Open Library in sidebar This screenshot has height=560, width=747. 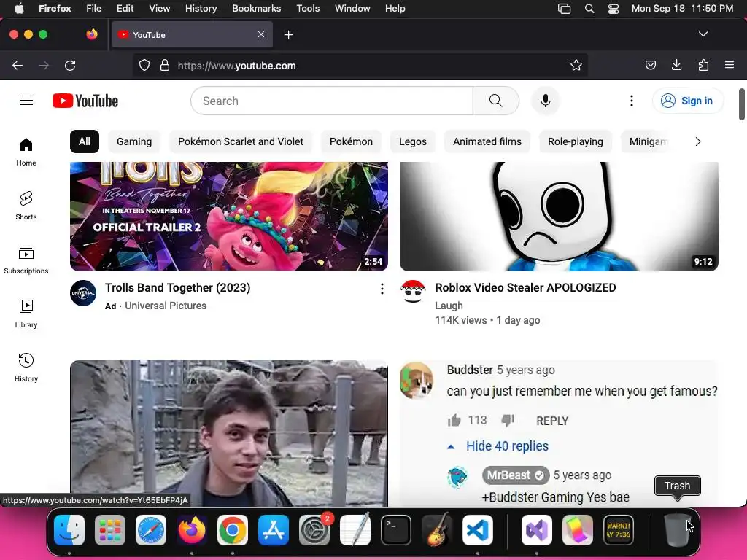(26, 314)
